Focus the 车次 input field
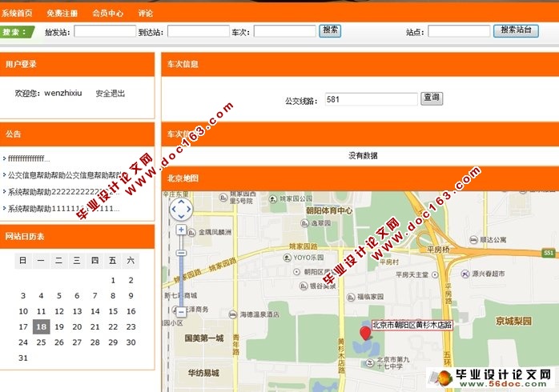Image resolution: width=559 pixels, height=392 pixels. click(284, 31)
